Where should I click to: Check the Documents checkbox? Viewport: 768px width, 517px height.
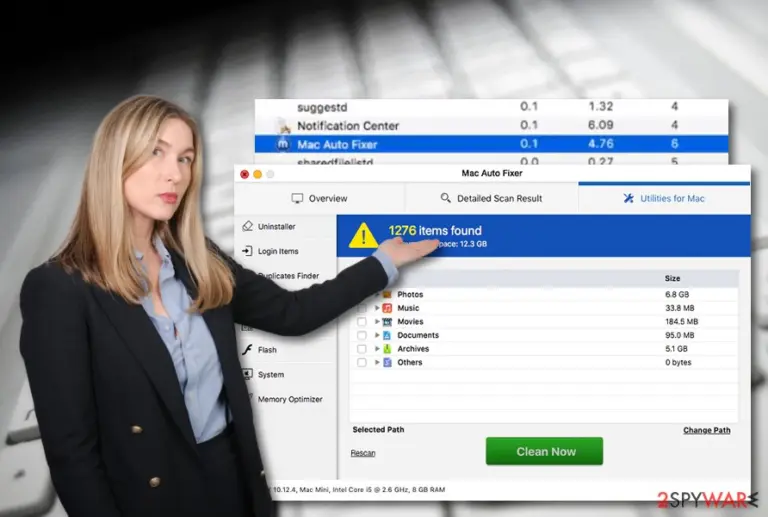pyautogui.click(x=361, y=335)
